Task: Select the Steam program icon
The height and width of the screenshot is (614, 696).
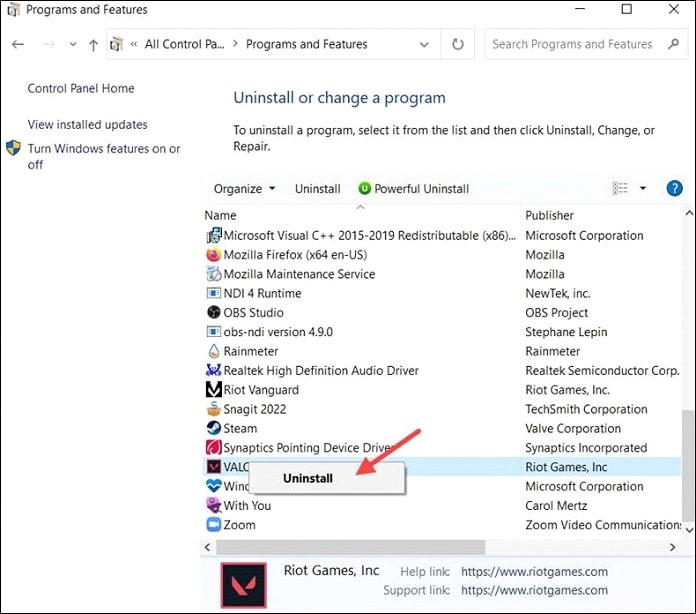Action: click(213, 428)
